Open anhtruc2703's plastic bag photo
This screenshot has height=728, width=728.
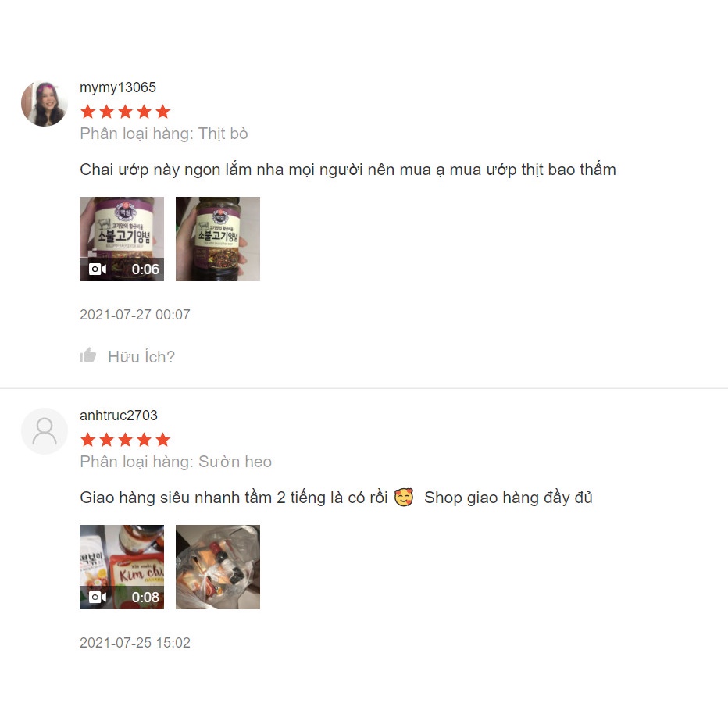point(218,567)
